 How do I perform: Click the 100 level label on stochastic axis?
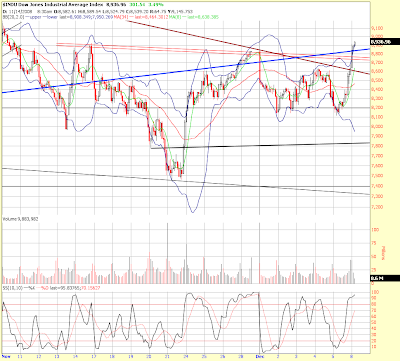click(x=375, y=292)
